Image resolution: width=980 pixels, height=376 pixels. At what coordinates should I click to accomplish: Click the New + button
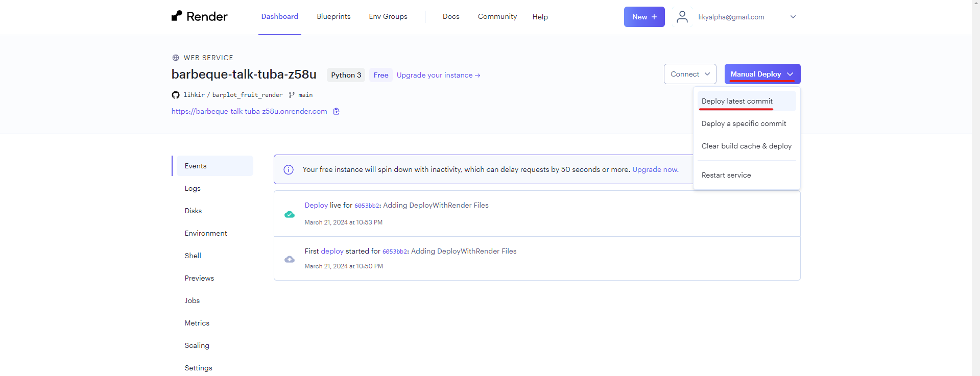pyautogui.click(x=644, y=17)
